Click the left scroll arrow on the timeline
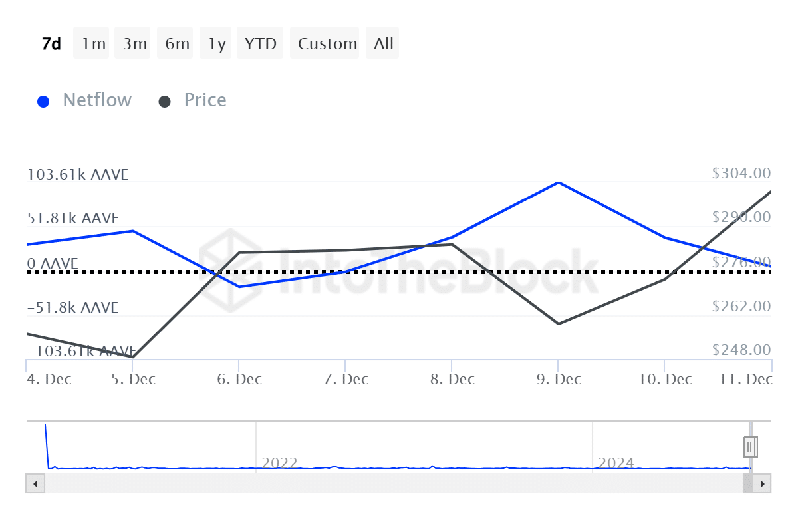This screenshot has height=532, width=798. point(35,484)
